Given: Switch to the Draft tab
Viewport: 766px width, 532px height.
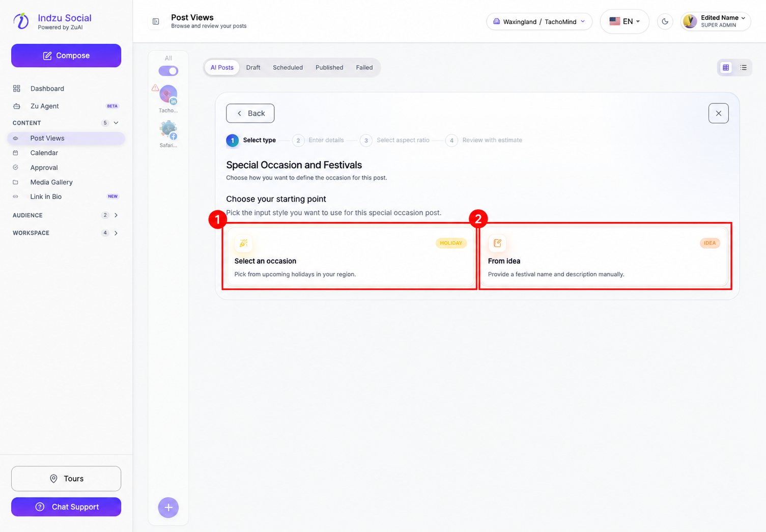Looking at the screenshot, I should tap(253, 67).
